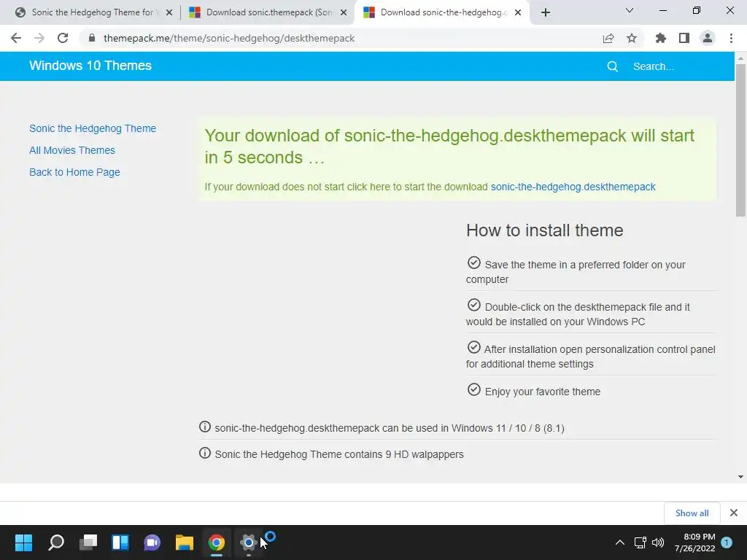Click 'After installation open personalization' step

[x=591, y=356]
